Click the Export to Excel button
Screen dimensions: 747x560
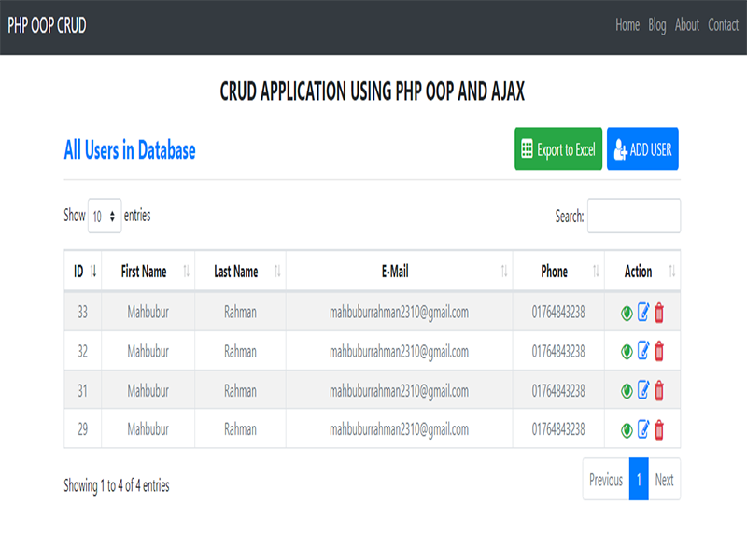pyautogui.click(x=558, y=149)
